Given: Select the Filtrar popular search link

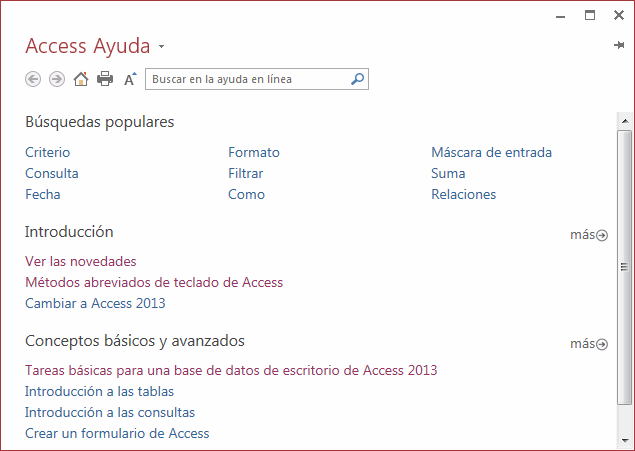Looking at the screenshot, I should tap(245, 173).
